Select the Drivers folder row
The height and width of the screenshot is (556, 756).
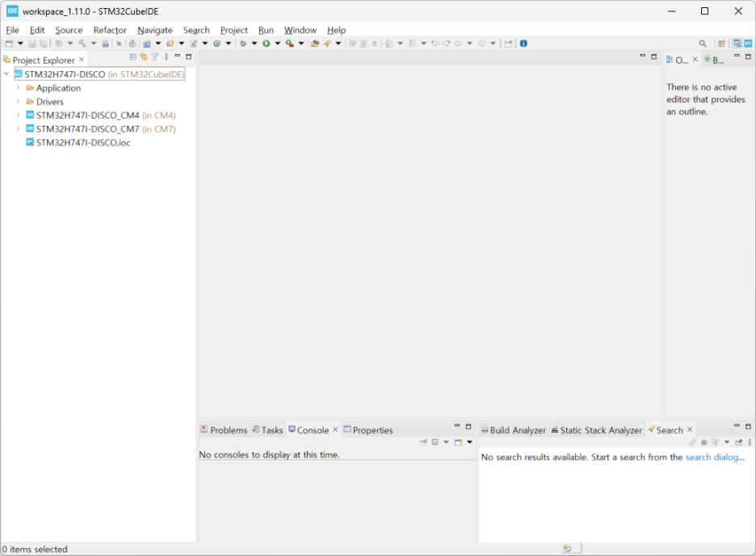point(44,102)
